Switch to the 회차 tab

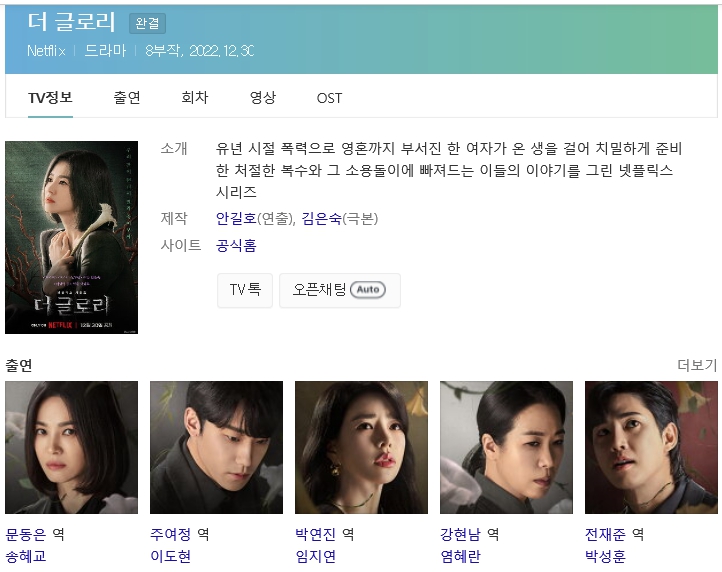point(194,98)
